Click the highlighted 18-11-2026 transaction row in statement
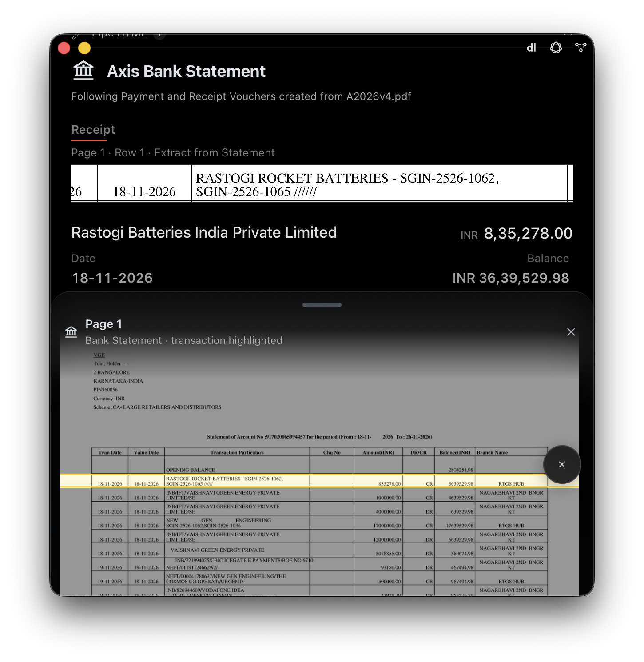The width and height of the screenshot is (644, 662). 320,481
